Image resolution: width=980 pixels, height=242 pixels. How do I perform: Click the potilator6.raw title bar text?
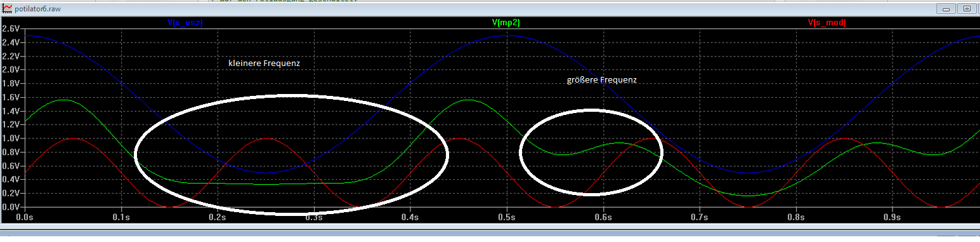37,9
